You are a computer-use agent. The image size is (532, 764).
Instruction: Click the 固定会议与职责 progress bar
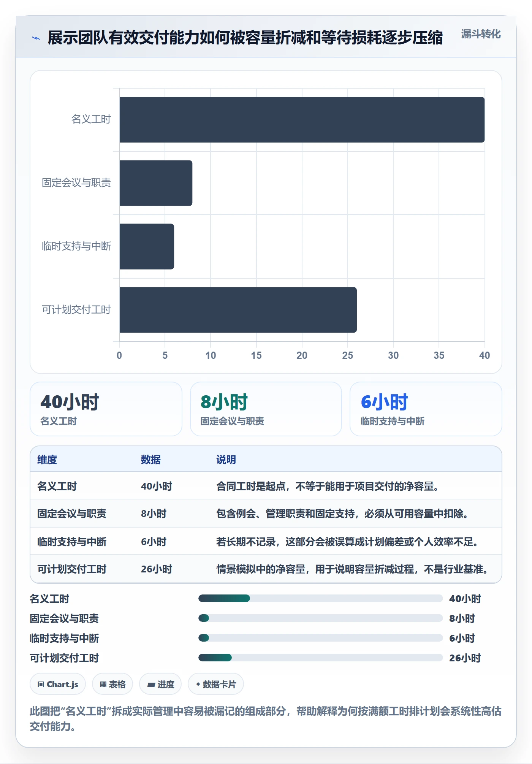[x=321, y=618]
